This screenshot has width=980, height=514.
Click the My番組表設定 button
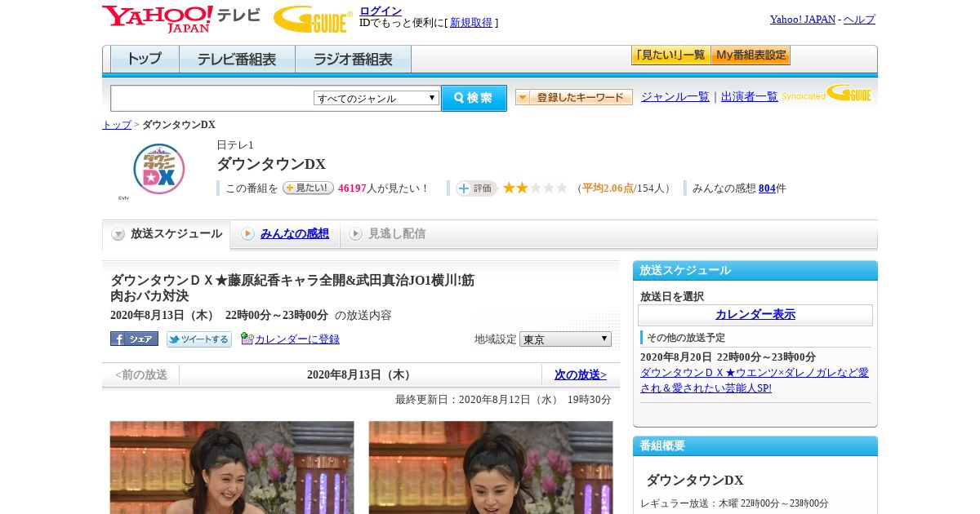pos(751,55)
